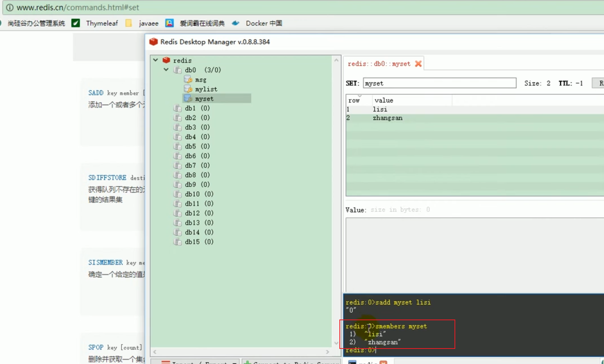This screenshot has height=364, width=604.
Task: Collapse the db0 database node
Action: pyautogui.click(x=166, y=69)
